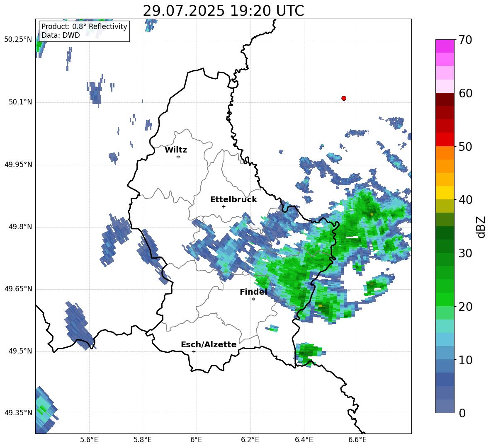Viewport: 491px width, 448px height.
Task: Click the yellow colorbar segment above 40
Action: 445,193
